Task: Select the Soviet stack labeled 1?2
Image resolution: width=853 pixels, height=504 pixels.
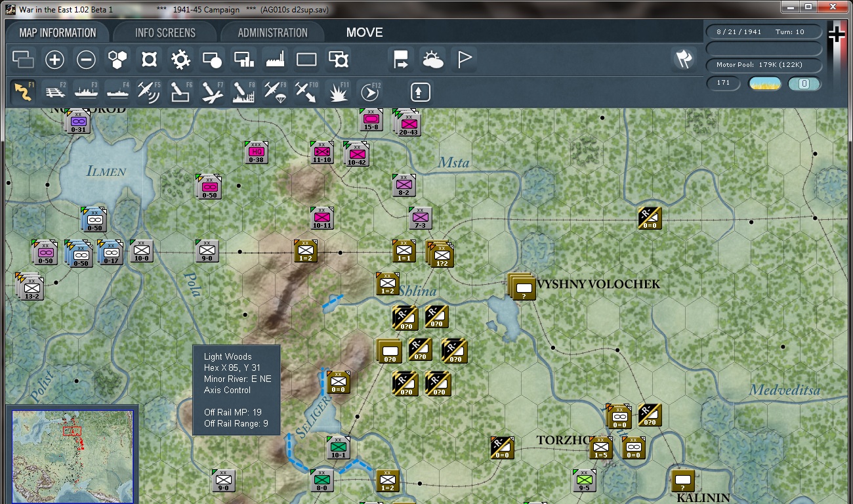Action: click(440, 255)
